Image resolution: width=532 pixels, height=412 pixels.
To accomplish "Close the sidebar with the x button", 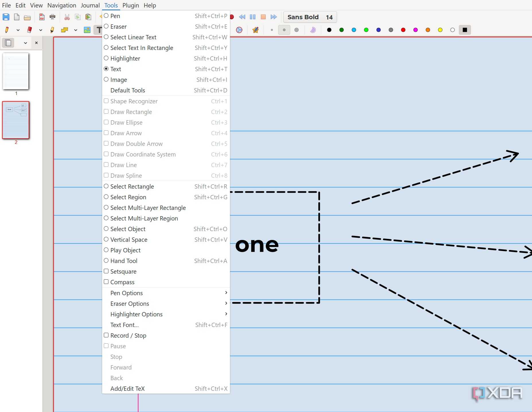I will pos(36,43).
